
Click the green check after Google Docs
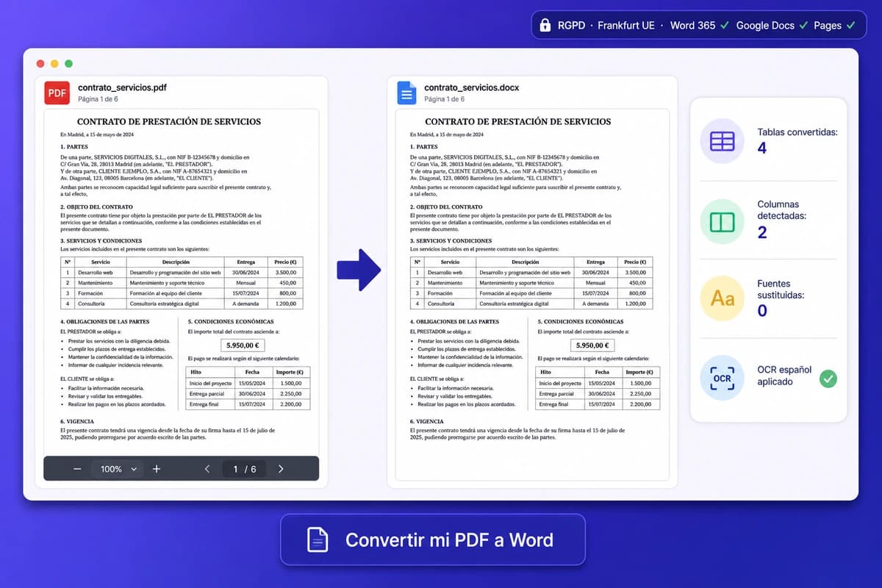(803, 25)
